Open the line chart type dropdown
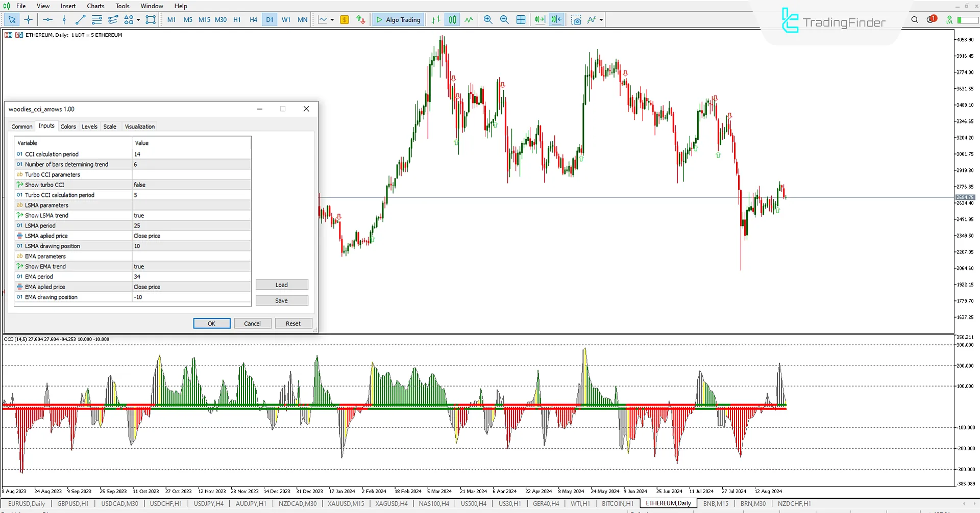The height and width of the screenshot is (513, 980). coord(332,19)
